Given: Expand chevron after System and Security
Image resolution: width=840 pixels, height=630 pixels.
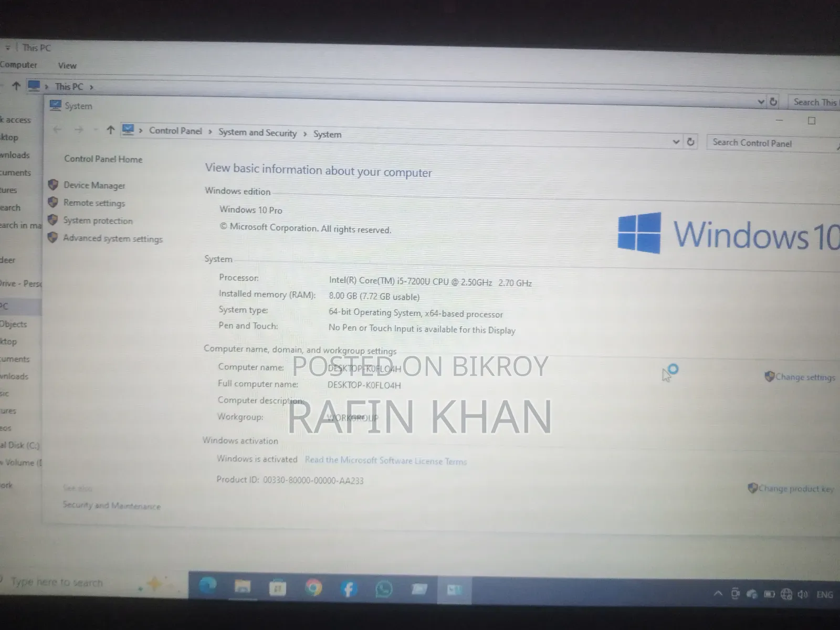Looking at the screenshot, I should (304, 134).
